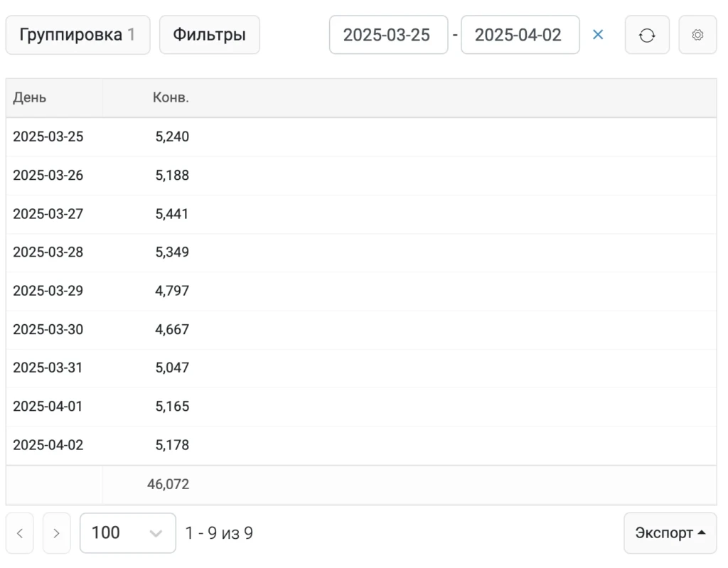This screenshot has height=568, width=728.
Task: Clear the date range with X icon
Action: 598,34
